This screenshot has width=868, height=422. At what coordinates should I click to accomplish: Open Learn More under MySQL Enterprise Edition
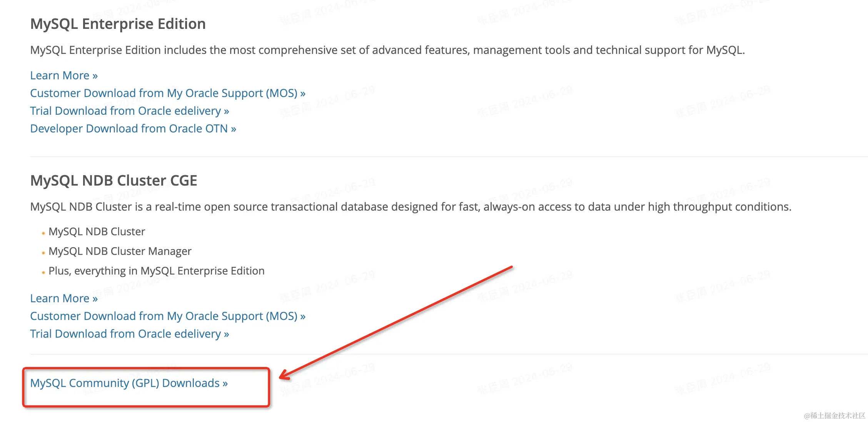coord(64,75)
